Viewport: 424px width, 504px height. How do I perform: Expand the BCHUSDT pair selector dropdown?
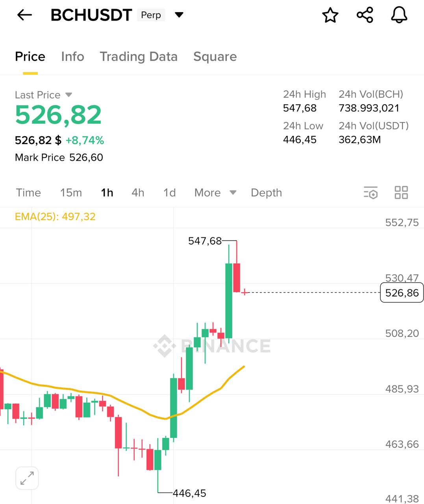(179, 15)
